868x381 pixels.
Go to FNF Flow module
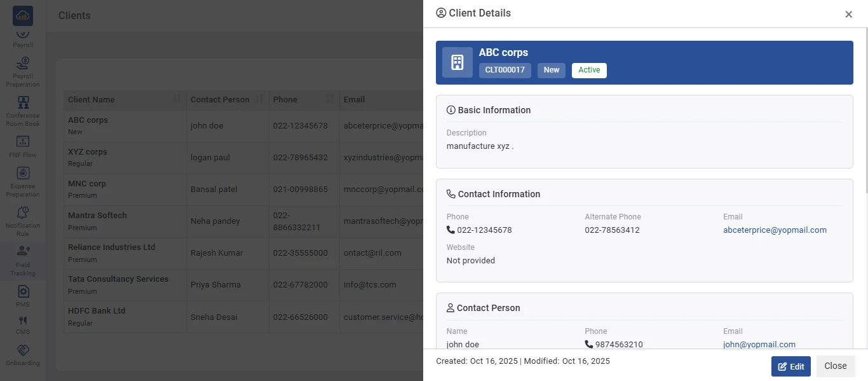(x=23, y=146)
